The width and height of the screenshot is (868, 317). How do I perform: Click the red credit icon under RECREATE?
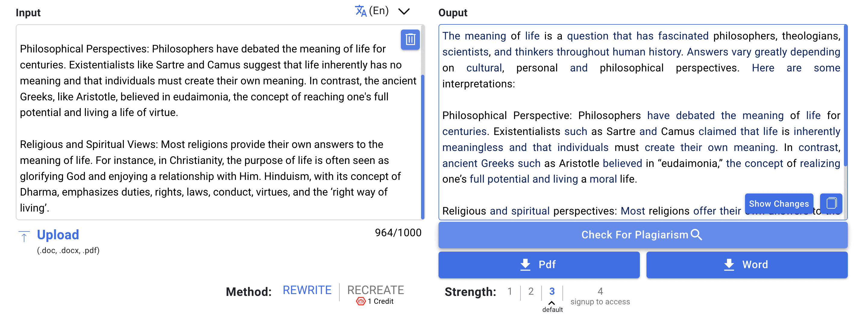(x=360, y=301)
